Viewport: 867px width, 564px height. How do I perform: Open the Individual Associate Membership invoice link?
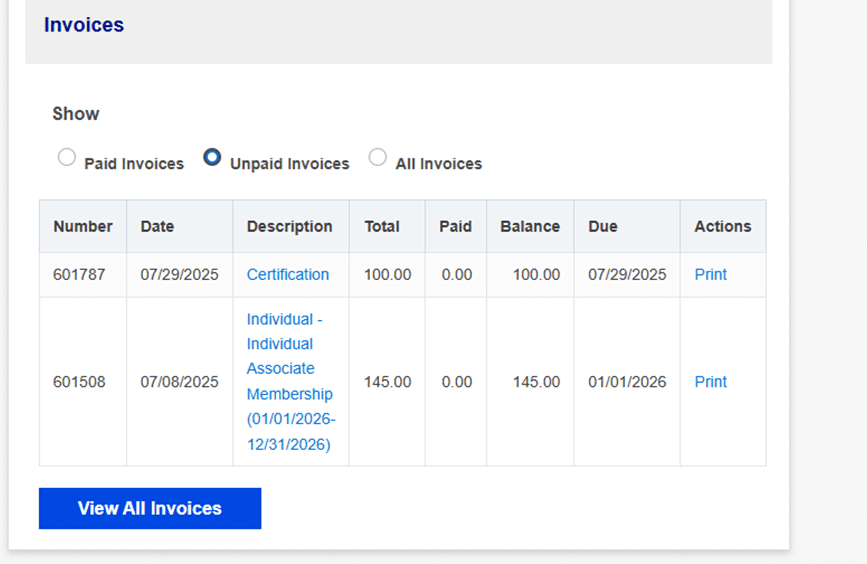291,382
